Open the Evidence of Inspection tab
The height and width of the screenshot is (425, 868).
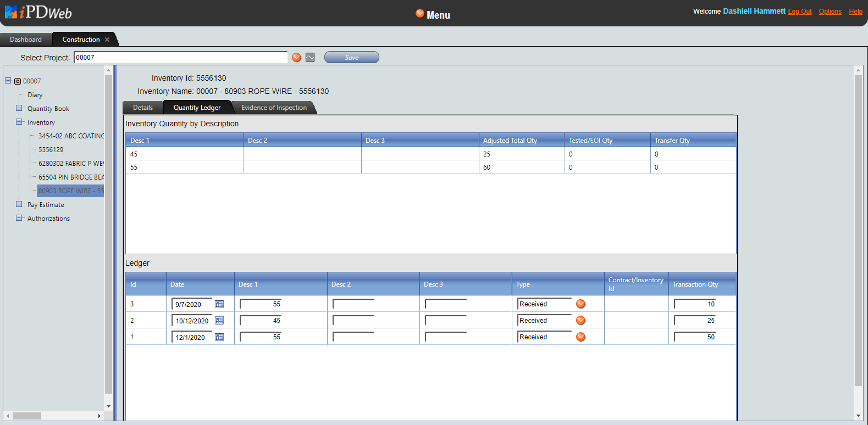coord(274,108)
